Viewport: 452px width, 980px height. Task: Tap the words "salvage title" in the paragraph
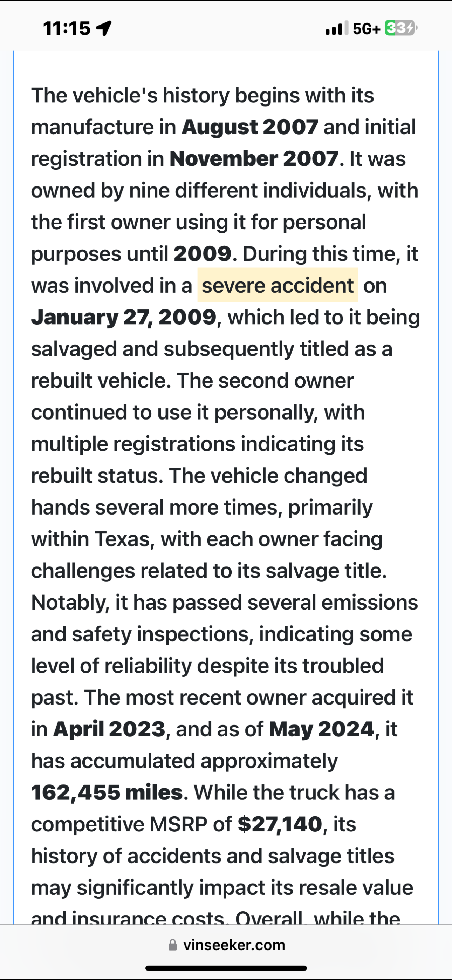325,571
